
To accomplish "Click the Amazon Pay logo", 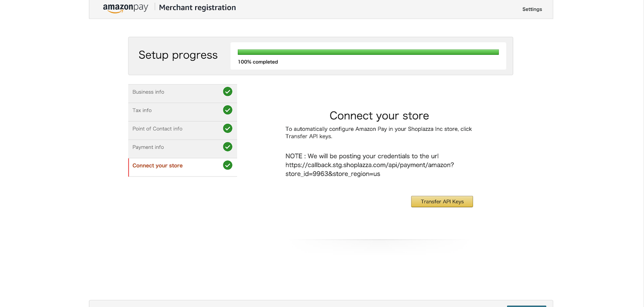I will pos(125,8).
